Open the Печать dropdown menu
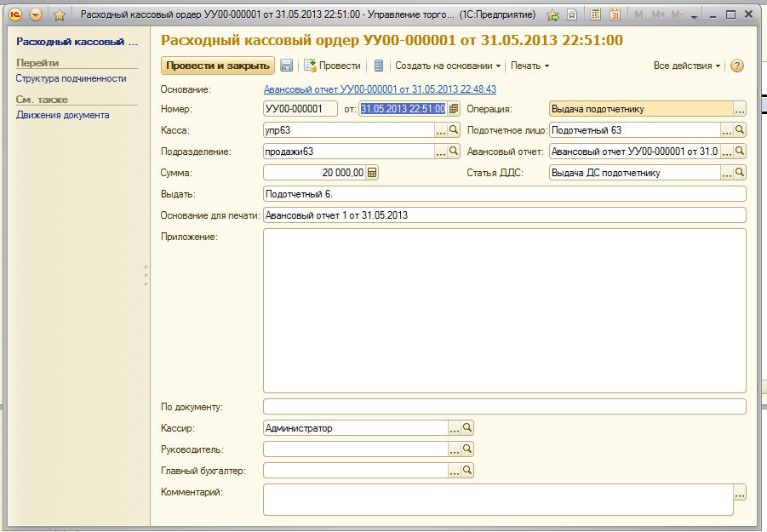This screenshot has width=767, height=532. 529,66
